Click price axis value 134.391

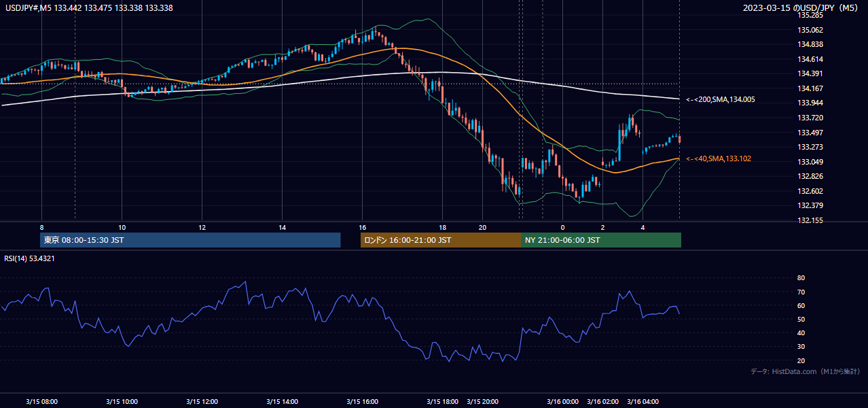point(810,73)
